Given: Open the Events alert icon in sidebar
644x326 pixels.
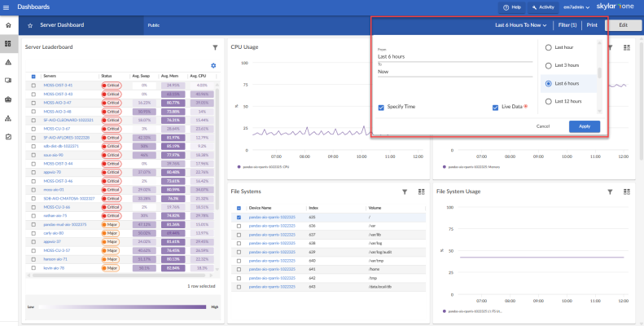Looking at the screenshot, I should pyautogui.click(x=8, y=62).
